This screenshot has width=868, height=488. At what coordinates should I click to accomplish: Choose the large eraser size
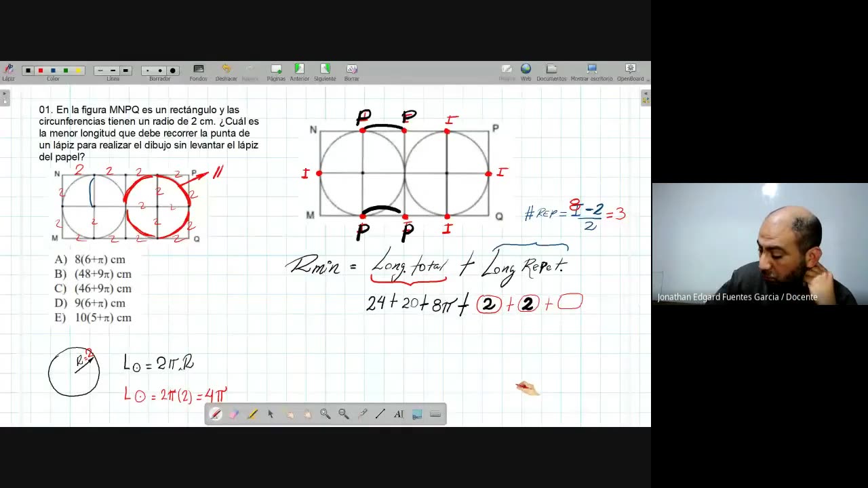172,70
